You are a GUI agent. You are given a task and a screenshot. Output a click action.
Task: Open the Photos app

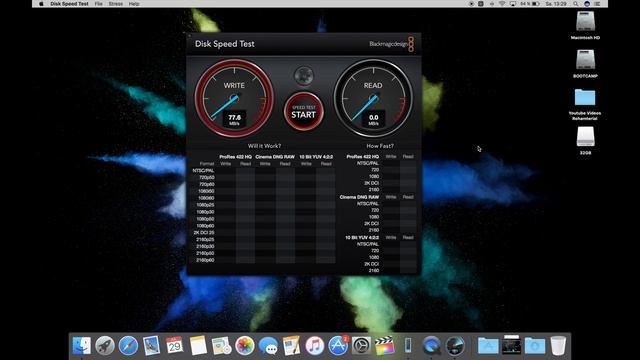click(x=245, y=346)
